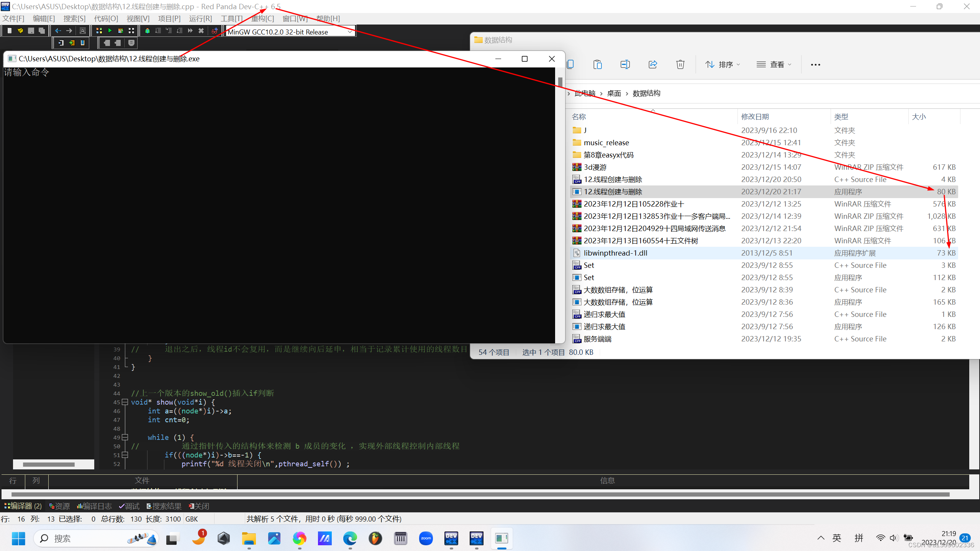This screenshot has width=980, height=551.
Task: Start debugging with the bug icon
Action: pyautogui.click(x=147, y=31)
